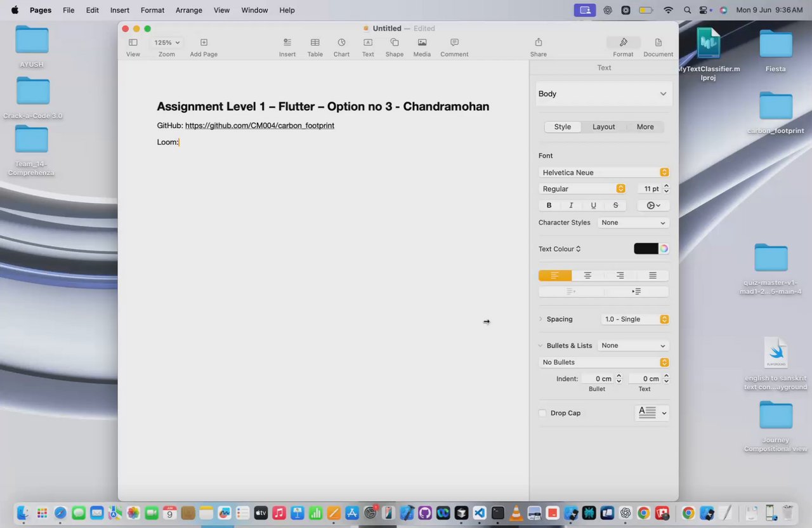Screen dimensions: 812x528
Task: Step the Text indent value stepper
Action: [666, 379]
